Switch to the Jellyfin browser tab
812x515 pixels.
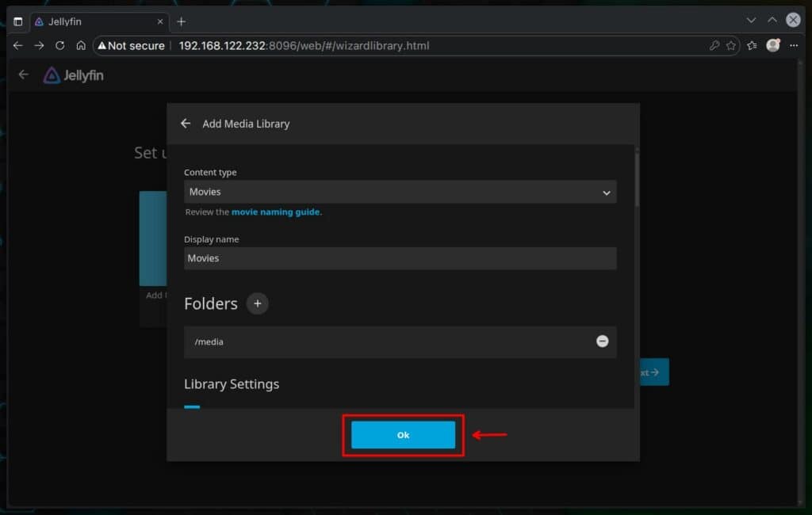coord(95,21)
